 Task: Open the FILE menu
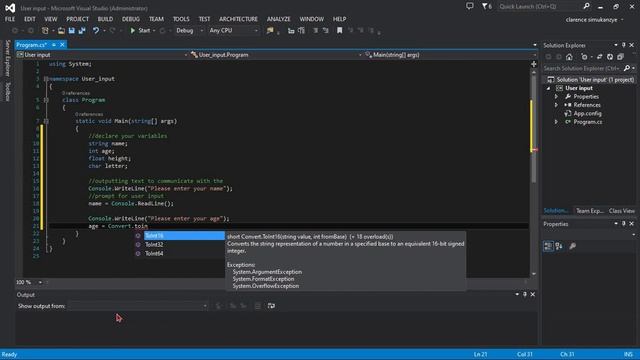[10, 19]
